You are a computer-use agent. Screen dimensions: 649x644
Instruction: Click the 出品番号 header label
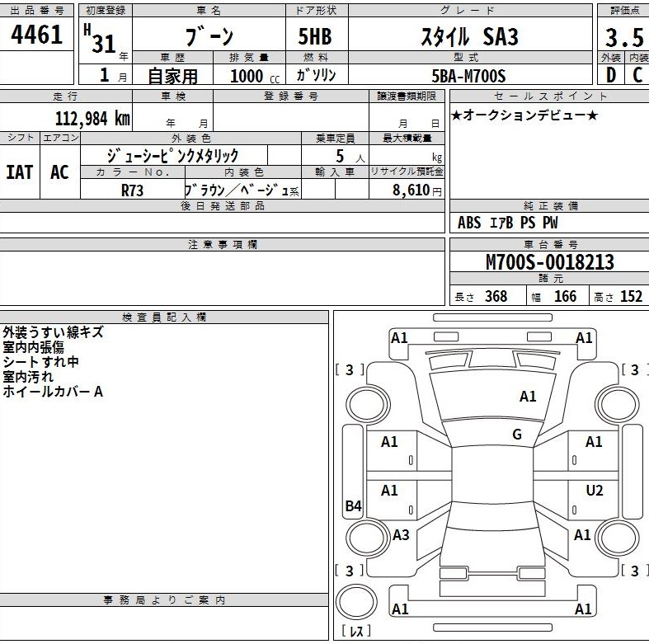point(37,11)
